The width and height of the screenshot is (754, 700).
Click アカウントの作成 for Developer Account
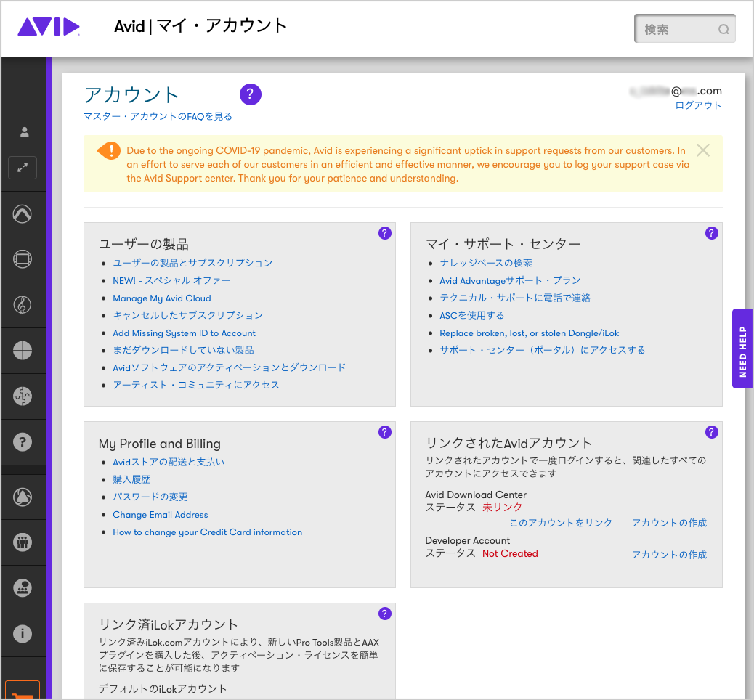click(x=669, y=554)
